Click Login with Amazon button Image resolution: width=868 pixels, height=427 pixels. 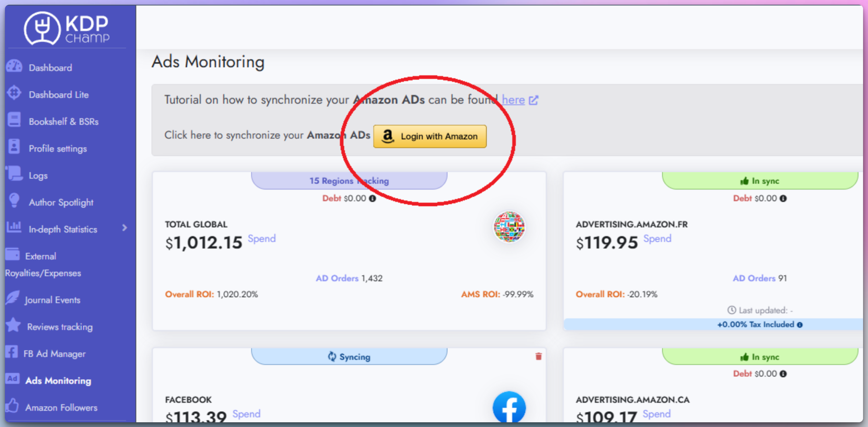click(430, 136)
